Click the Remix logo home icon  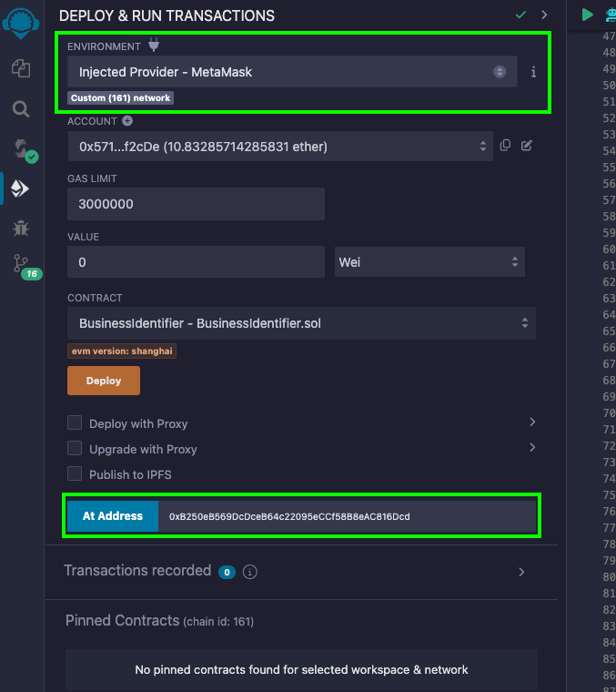point(20,20)
